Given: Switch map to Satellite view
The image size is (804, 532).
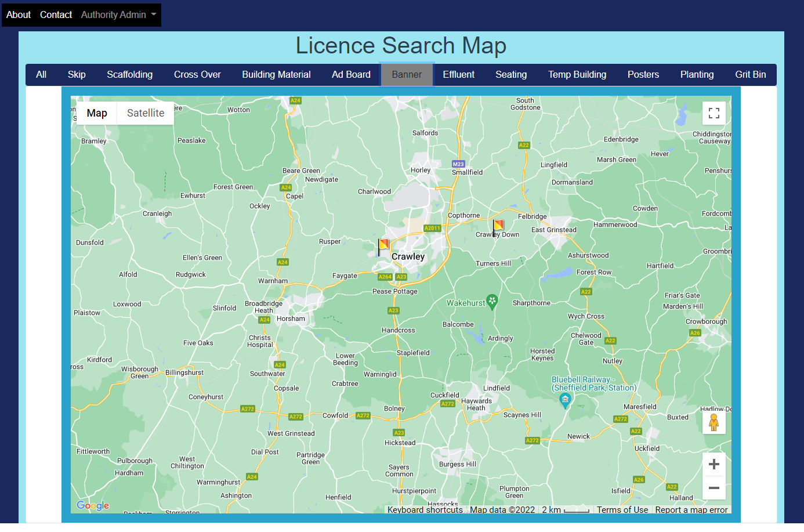Looking at the screenshot, I should click(x=146, y=113).
